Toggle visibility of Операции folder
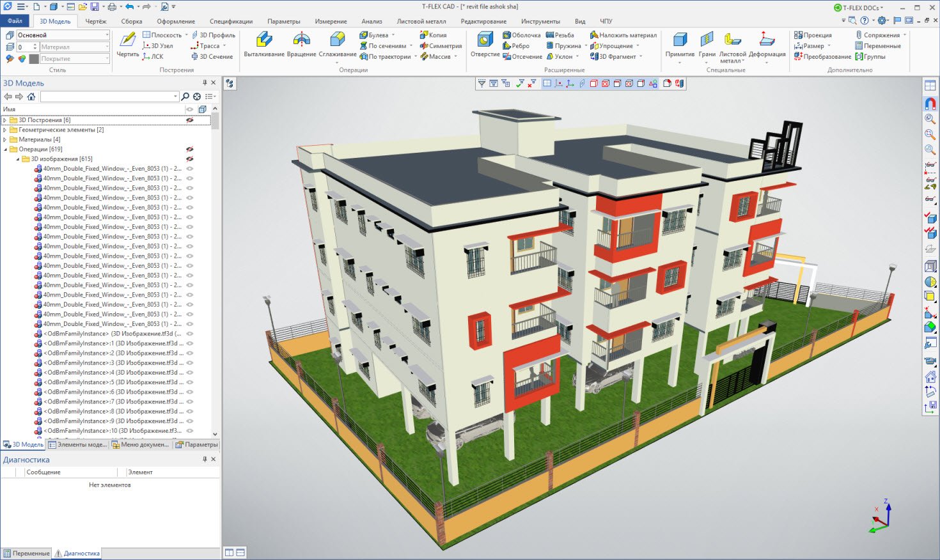This screenshot has width=940, height=560. (x=189, y=149)
